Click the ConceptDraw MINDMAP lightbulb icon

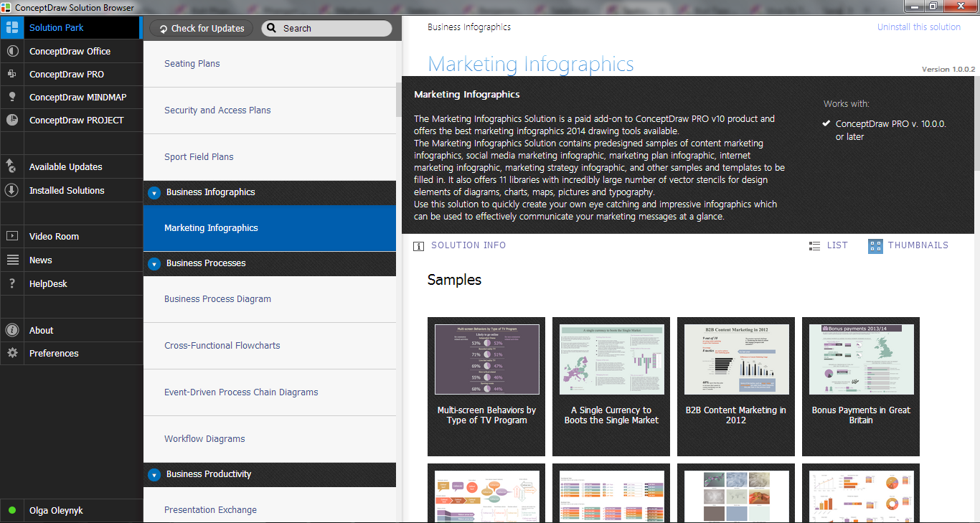tap(11, 98)
